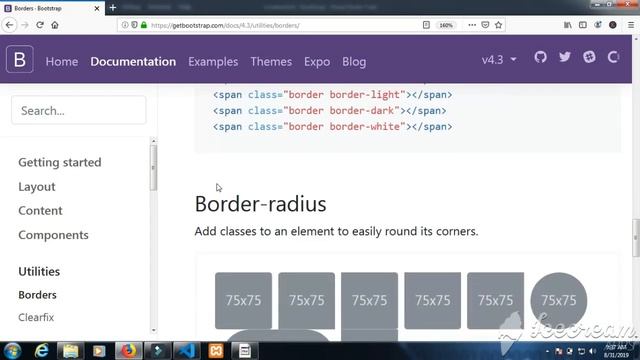This screenshot has width=640, height=360.
Task: Click tracking protection shield icon
Action: (134, 25)
